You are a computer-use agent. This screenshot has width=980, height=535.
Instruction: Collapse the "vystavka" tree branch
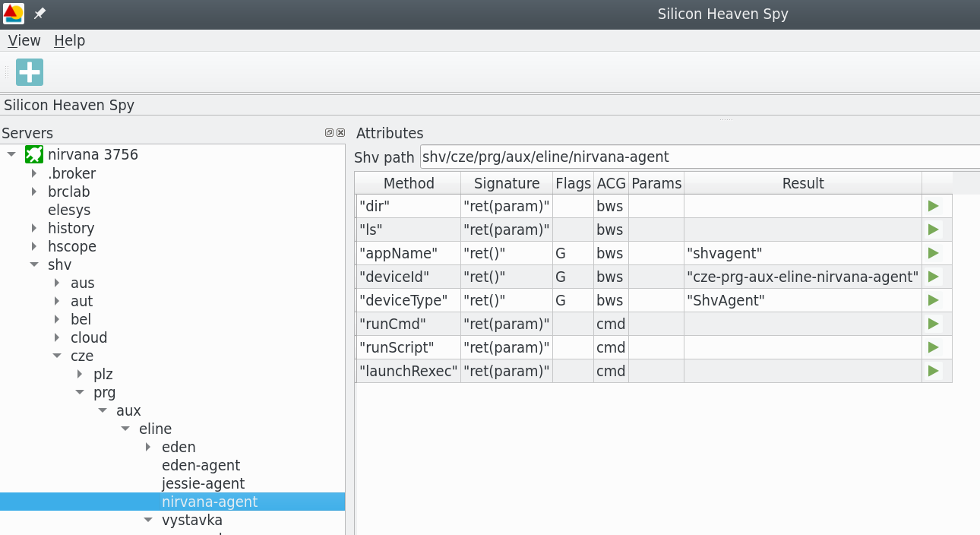147,520
